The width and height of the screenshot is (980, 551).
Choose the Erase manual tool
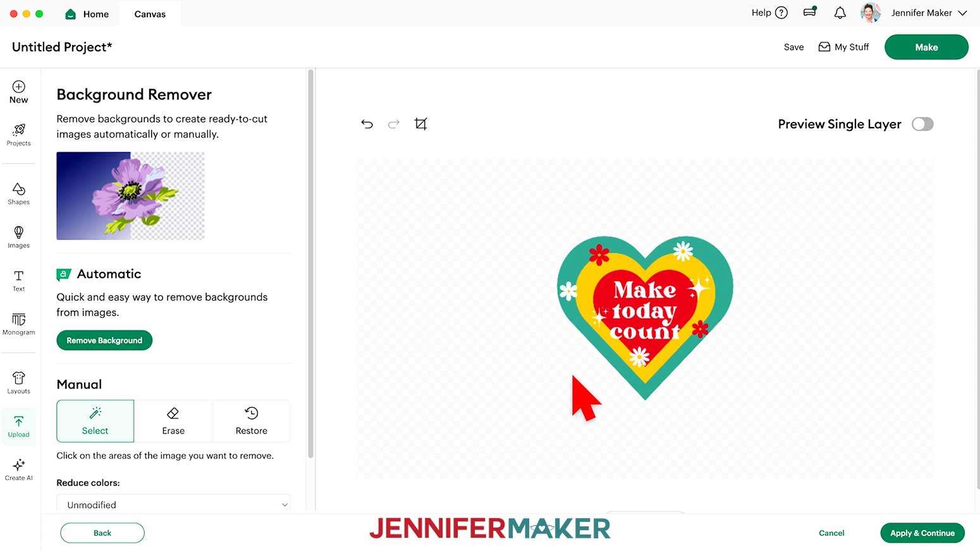coord(173,421)
